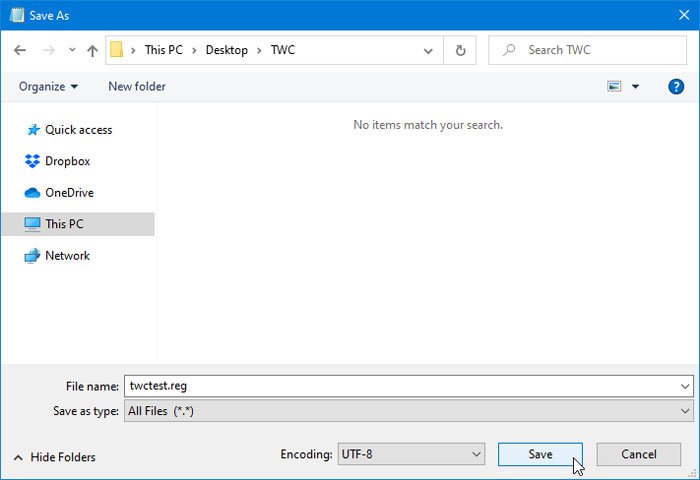Collapse the pane with Hide Folders
The height and width of the screenshot is (480, 700).
click(x=55, y=457)
